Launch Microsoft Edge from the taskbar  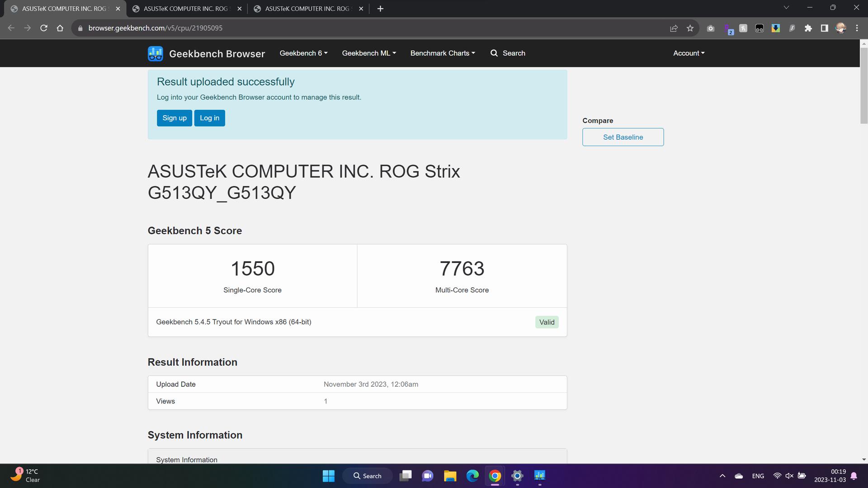(x=472, y=476)
